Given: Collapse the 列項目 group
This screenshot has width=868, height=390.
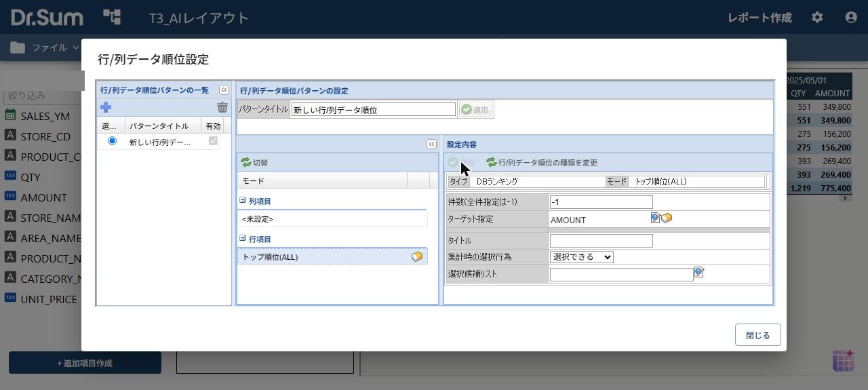Looking at the screenshot, I should point(242,200).
